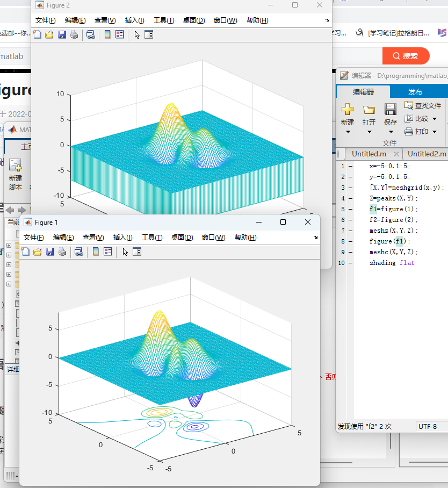The width and height of the screenshot is (448, 488).
Task: Click Save icon in Figure 1 toolbar
Action: pos(50,252)
